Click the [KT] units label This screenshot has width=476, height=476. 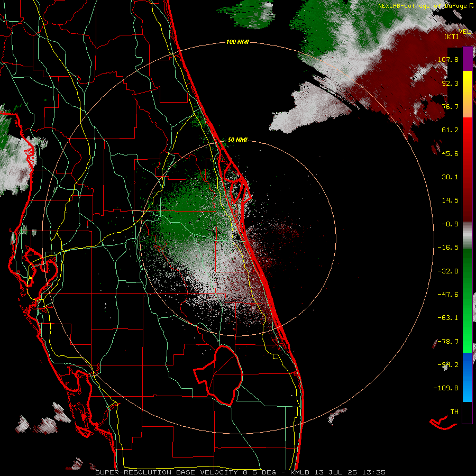coord(451,36)
